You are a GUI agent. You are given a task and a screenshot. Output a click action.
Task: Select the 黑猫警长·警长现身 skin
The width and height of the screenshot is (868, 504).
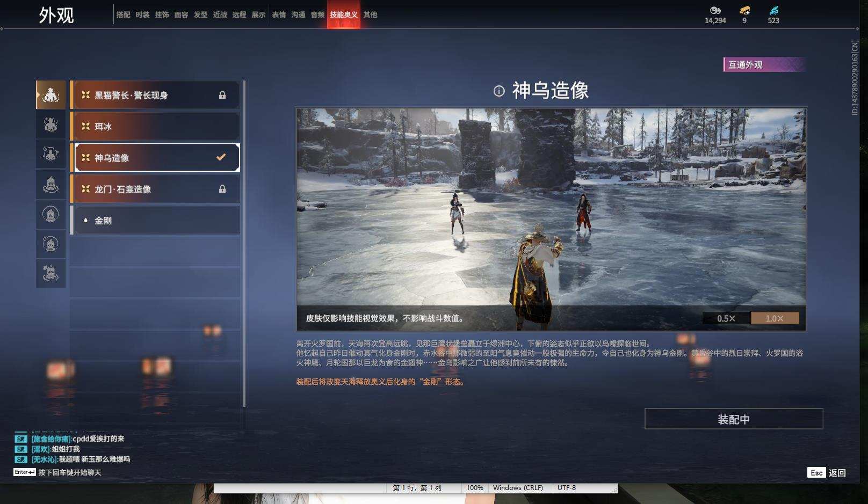point(155,95)
